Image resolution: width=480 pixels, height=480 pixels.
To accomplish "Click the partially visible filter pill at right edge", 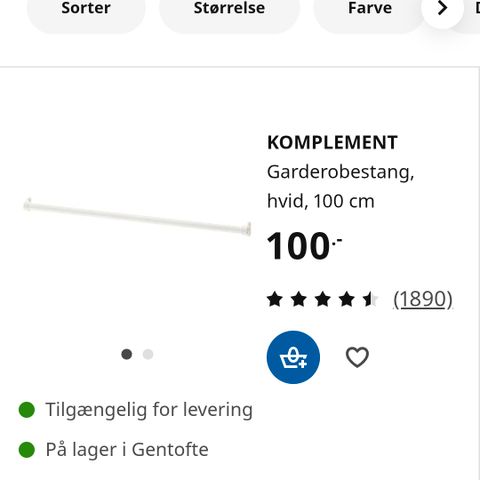I will pyautogui.click(x=473, y=10).
